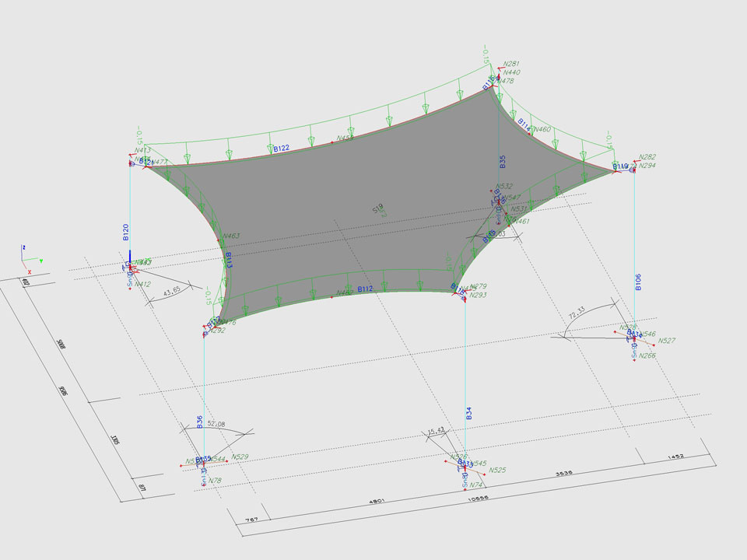Click column label B35
The width and height of the screenshot is (747, 560).
[x=503, y=162]
